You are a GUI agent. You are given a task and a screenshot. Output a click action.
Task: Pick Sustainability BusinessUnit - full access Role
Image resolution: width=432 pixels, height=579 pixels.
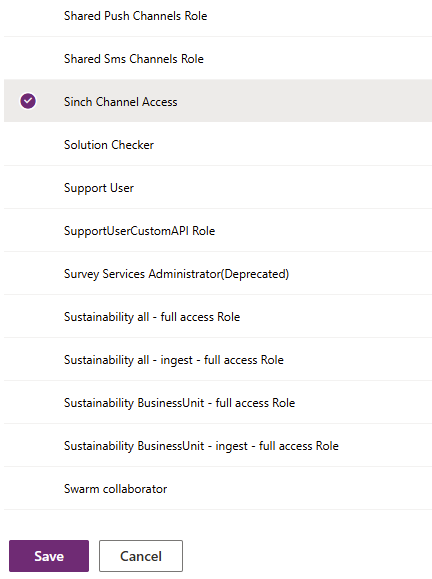[218, 402]
